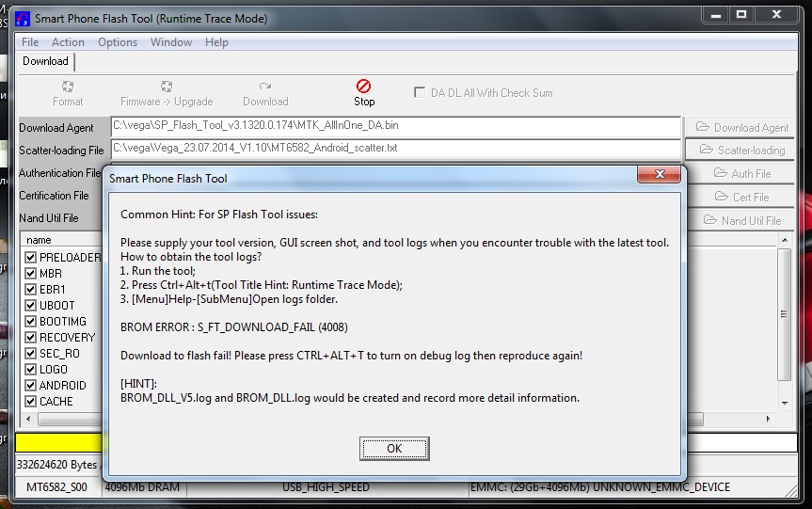
Task: Uncheck the EBR1 partition
Action: [30, 290]
